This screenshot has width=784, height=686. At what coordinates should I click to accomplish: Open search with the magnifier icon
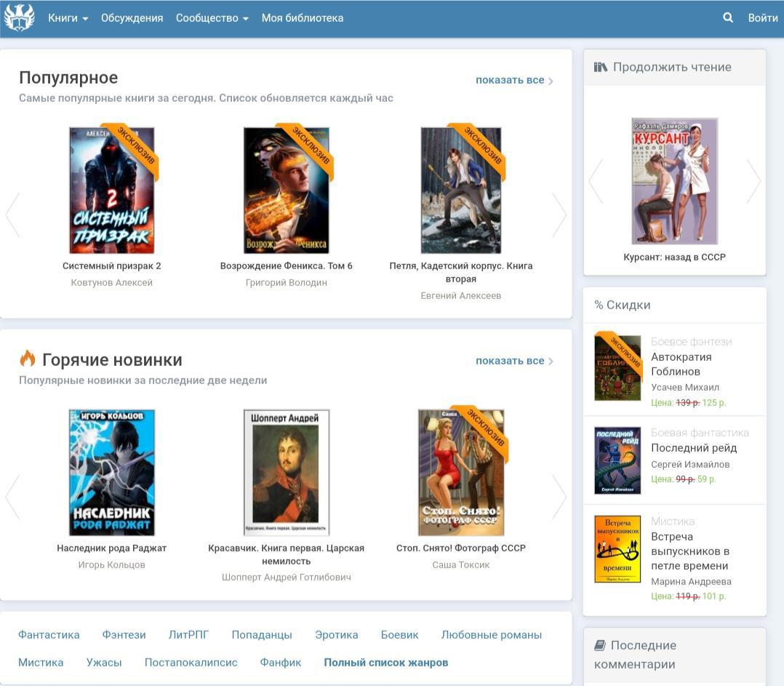coord(727,18)
